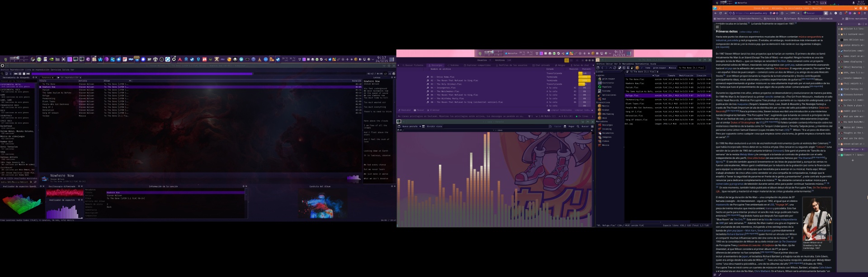Viewport: 868px width, 277px height.
Task: Switch to the Fonoteca playlist tab
Action: tap(47, 77)
